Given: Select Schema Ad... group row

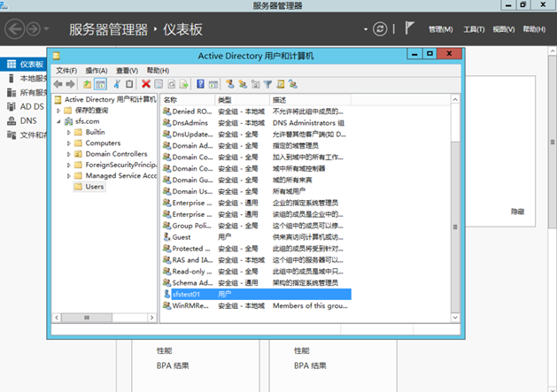Looking at the screenshot, I should point(257,283).
